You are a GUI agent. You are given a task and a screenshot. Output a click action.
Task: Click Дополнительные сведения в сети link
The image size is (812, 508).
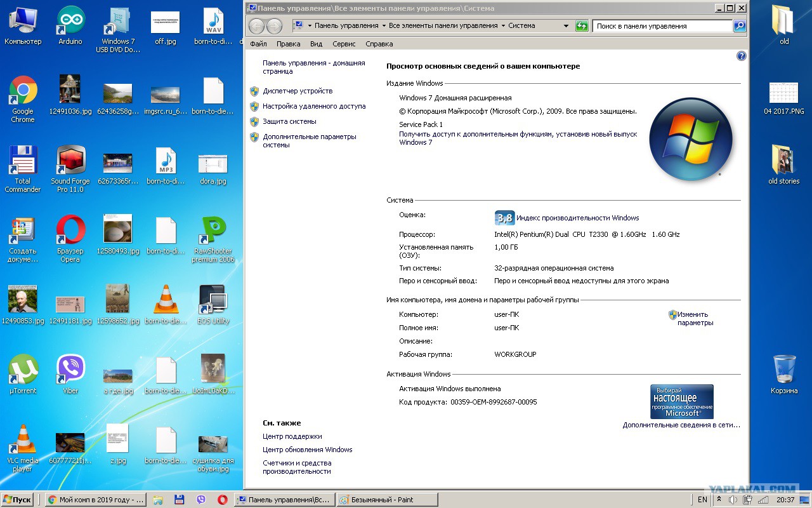681,425
